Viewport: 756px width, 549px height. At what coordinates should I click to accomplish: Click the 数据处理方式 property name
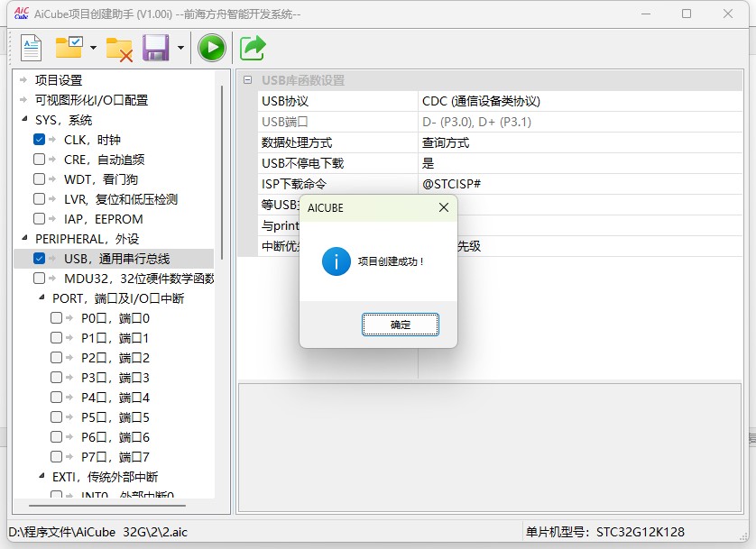(x=297, y=142)
